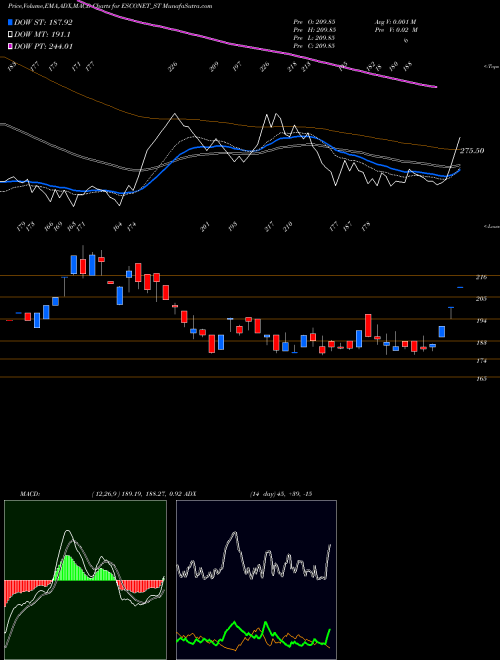Click the '<Tops' label at right edge
Image resolution: width=500 pixels, height=660 pixels.
click(491, 67)
